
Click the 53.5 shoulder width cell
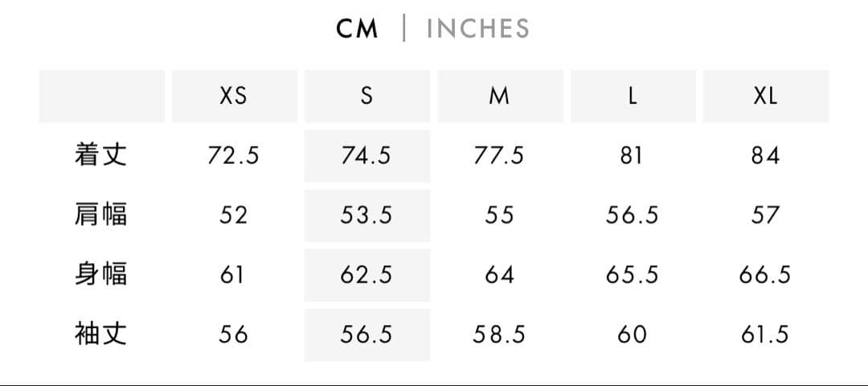366,215
